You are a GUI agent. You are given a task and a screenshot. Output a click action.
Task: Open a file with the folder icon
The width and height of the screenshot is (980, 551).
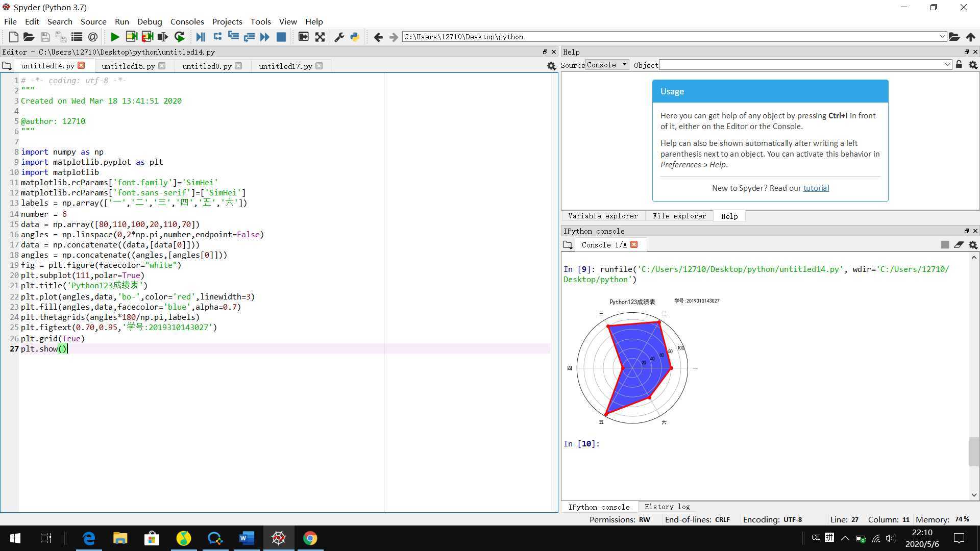click(29, 37)
